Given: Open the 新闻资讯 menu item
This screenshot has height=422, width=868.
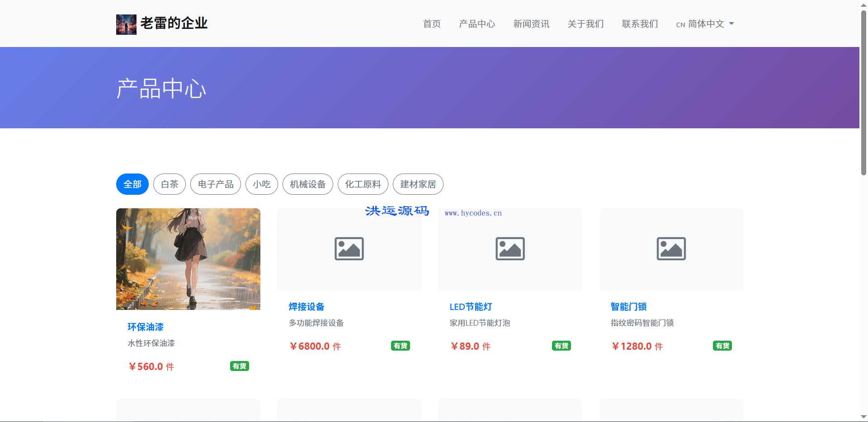Looking at the screenshot, I should 531,24.
